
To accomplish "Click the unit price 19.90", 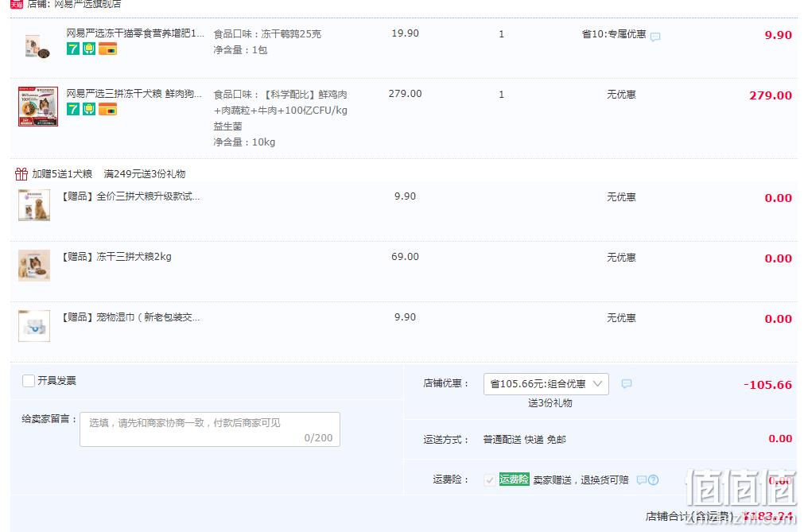I will 405,33.
